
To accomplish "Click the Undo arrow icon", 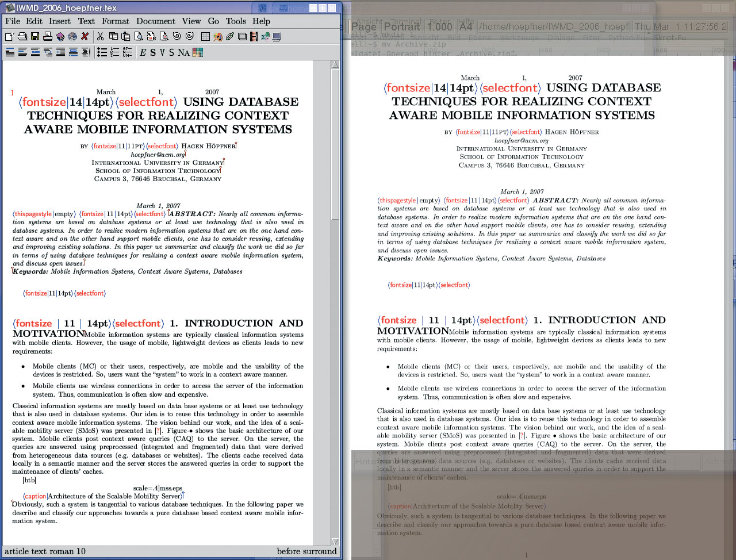I will coord(177,36).
